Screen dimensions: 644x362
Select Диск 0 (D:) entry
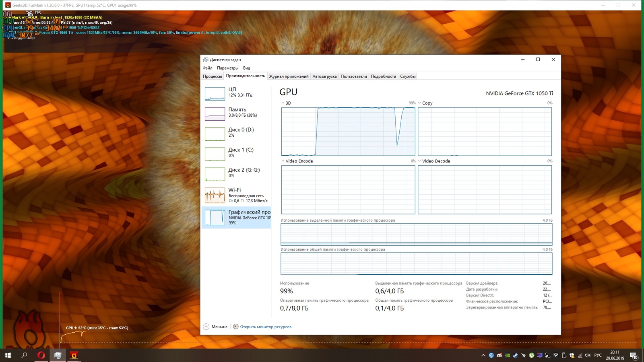(236, 134)
